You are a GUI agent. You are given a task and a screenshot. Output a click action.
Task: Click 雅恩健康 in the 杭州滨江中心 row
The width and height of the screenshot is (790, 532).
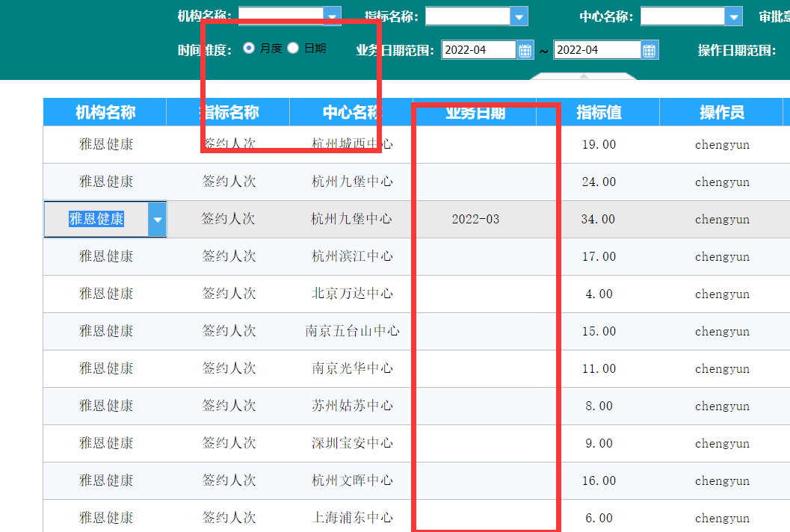tap(106, 256)
